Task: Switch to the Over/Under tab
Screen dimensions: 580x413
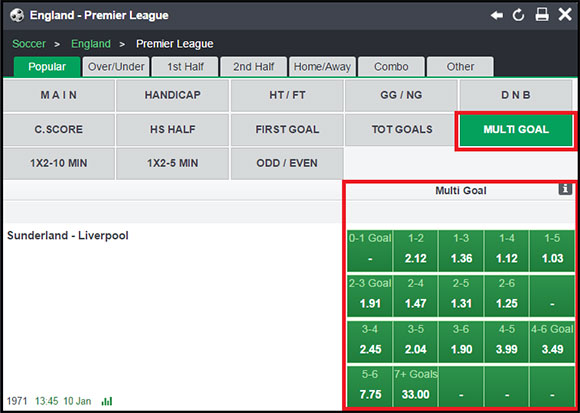Action: tap(116, 67)
